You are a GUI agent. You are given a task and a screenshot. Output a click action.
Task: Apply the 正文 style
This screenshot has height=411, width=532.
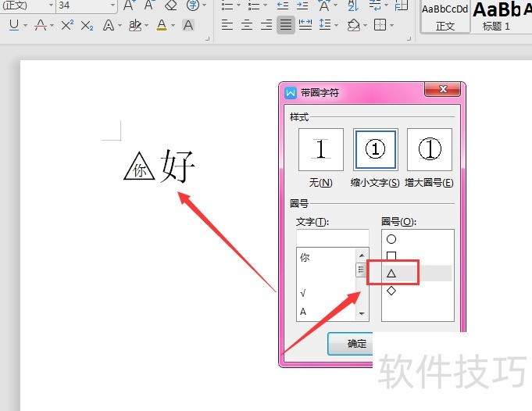[445, 16]
